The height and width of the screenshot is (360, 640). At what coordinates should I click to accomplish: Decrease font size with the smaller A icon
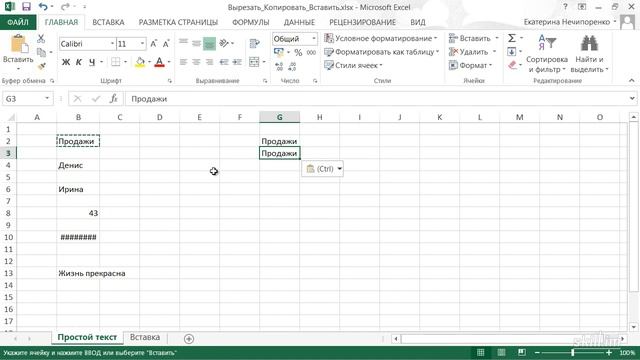click(166, 44)
